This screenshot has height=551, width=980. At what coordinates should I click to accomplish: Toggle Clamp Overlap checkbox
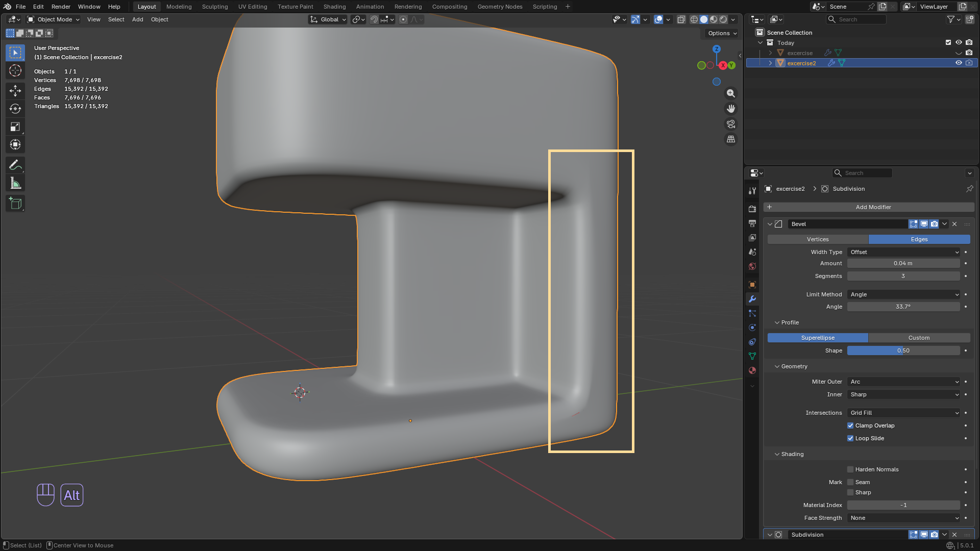(850, 425)
